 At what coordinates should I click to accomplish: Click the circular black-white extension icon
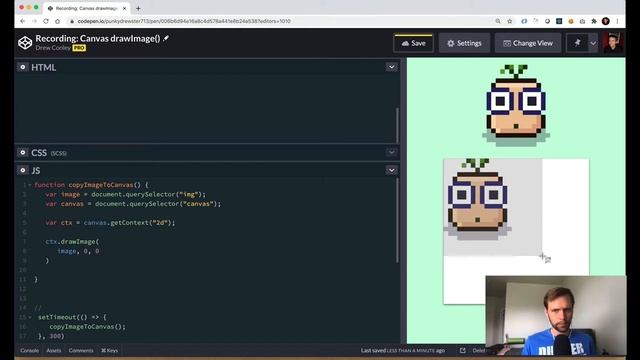click(547, 21)
